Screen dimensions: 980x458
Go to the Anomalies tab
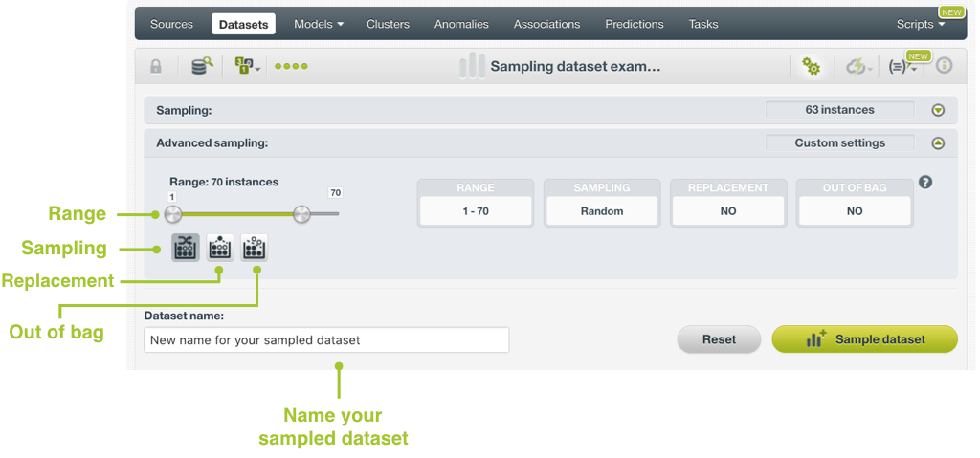point(461,24)
